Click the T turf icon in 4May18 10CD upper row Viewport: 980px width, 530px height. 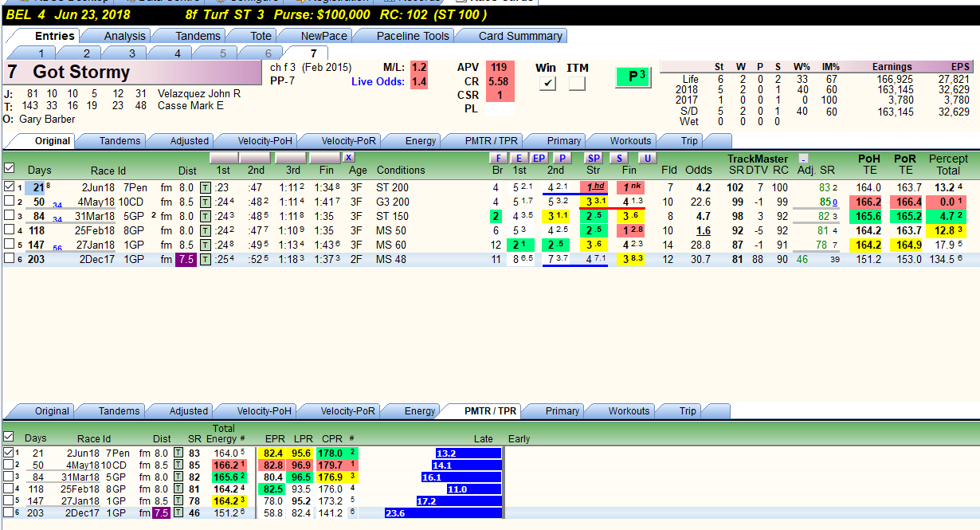pos(205,202)
